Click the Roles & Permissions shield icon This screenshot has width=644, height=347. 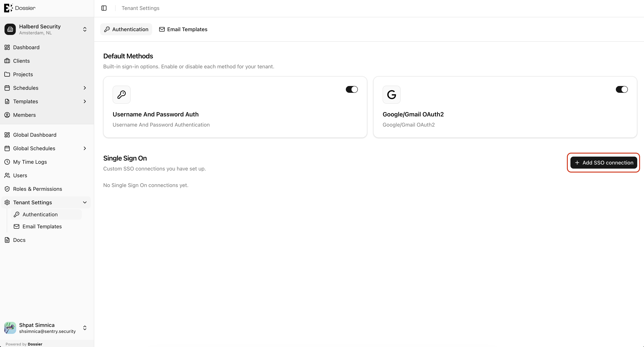pos(7,189)
